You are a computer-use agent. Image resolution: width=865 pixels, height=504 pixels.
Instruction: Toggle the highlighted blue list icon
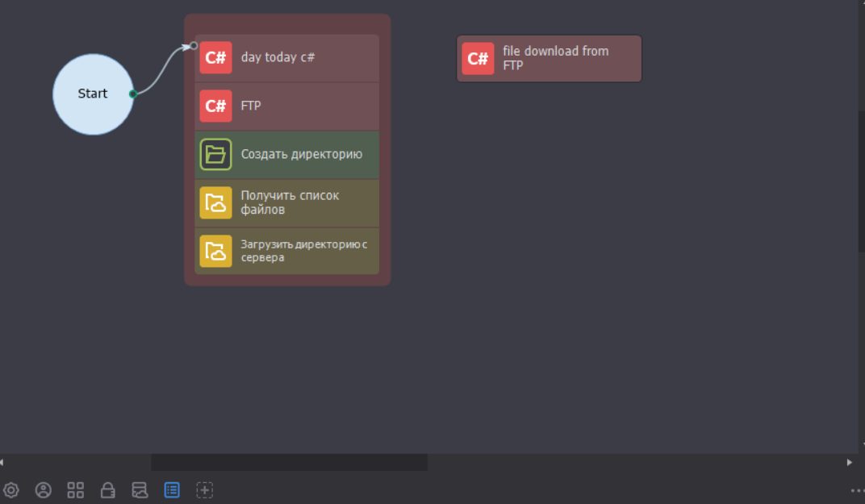[x=172, y=489]
